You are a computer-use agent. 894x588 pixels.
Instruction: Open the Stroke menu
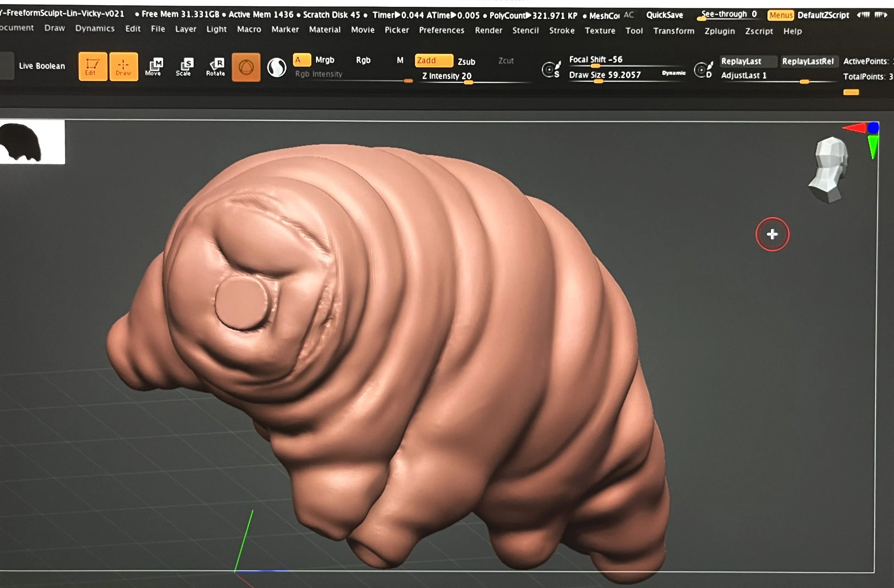pos(561,30)
